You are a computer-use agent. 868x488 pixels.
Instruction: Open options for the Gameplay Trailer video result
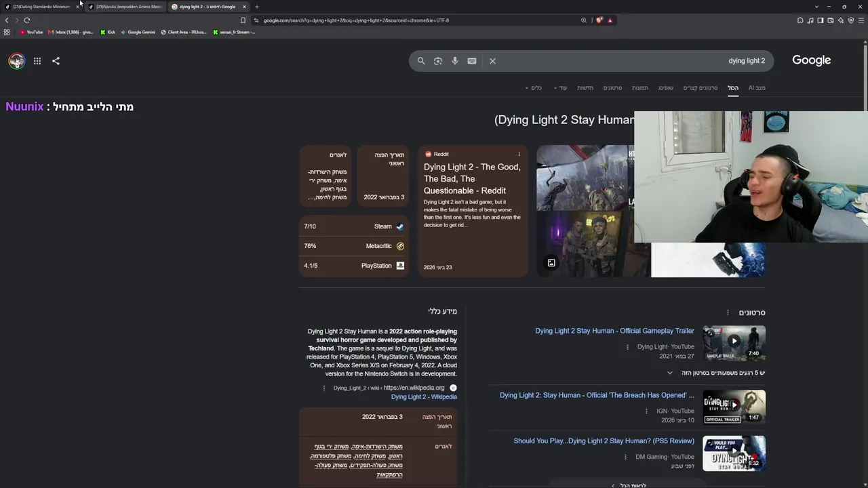(627, 347)
